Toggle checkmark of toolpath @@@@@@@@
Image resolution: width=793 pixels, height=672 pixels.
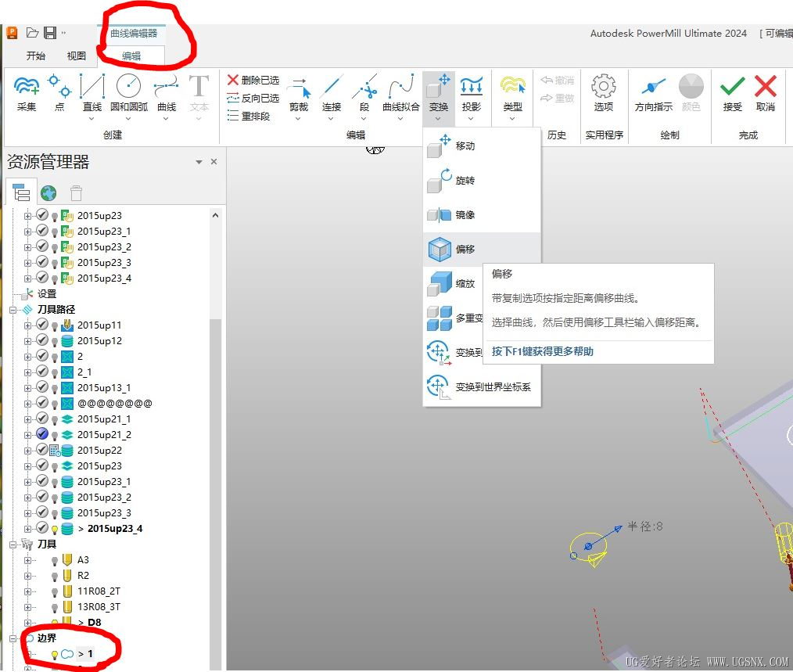pyautogui.click(x=42, y=403)
